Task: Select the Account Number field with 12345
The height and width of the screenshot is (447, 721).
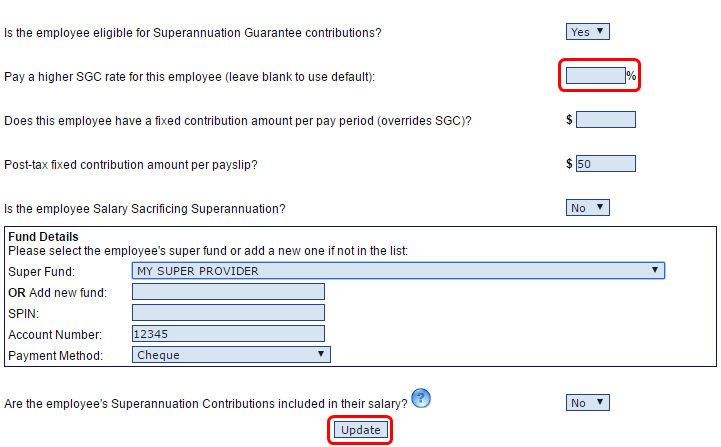Action: (x=228, y=334)
